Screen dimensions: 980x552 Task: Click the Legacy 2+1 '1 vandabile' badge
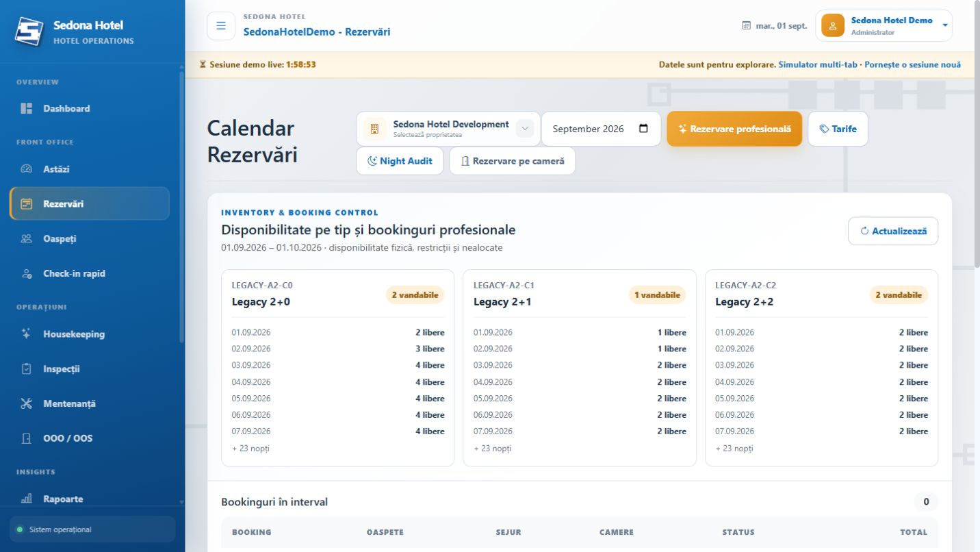coord(657,294)
